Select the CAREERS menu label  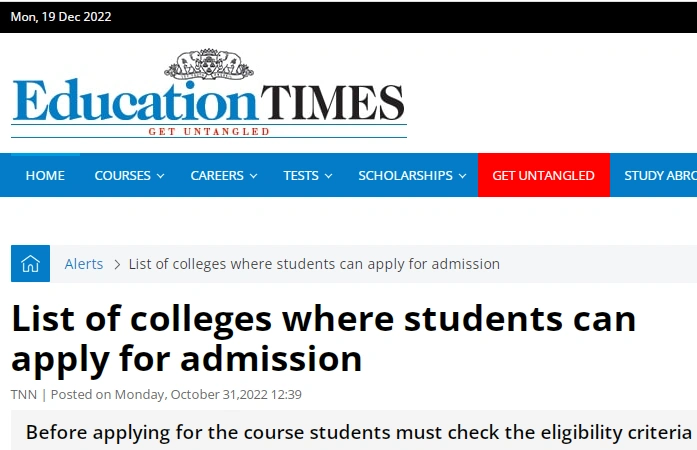[x=217, y=175]
